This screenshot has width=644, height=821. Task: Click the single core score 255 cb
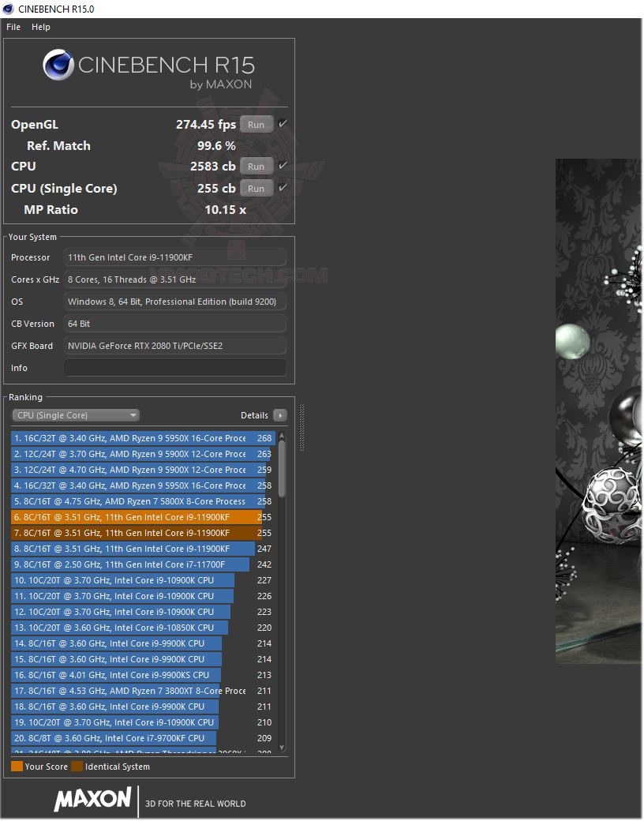(216, 189)
